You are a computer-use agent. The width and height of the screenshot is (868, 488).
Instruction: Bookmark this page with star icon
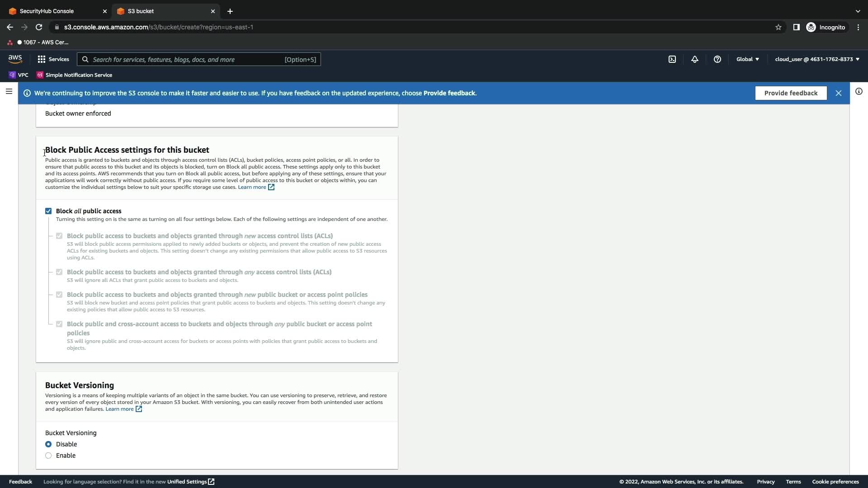point(778,27)
